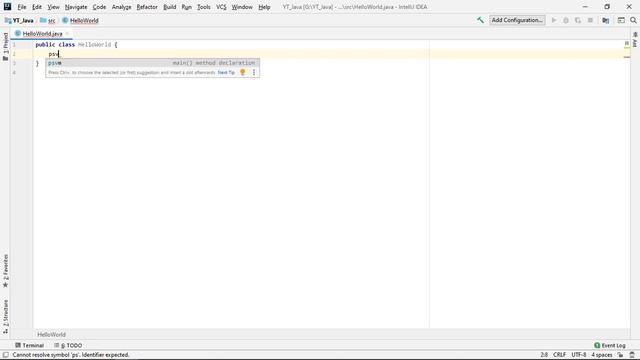This screenshot has height=360, width=640.
Task: Change 4 spaces indent setting
Action: [x=602, y=355]
